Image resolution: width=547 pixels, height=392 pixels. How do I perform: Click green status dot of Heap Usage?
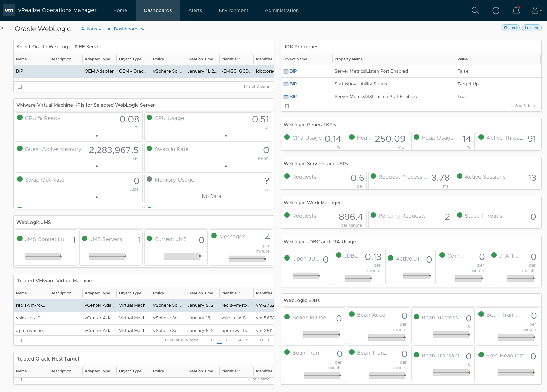pos(417,137)
